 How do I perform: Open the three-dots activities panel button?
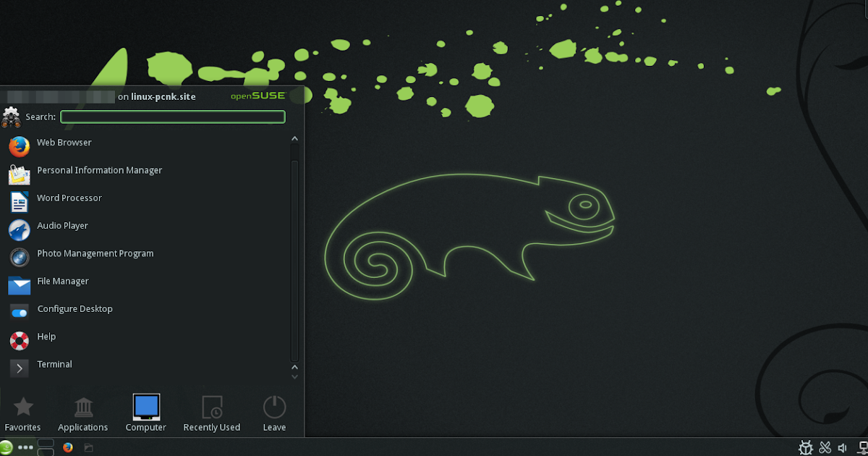tap(26, 447)
